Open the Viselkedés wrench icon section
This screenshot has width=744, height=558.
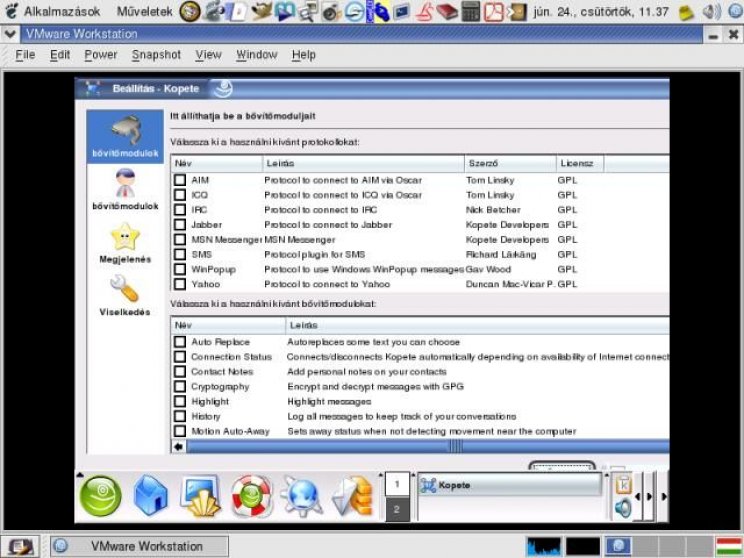tap(125, 295)
